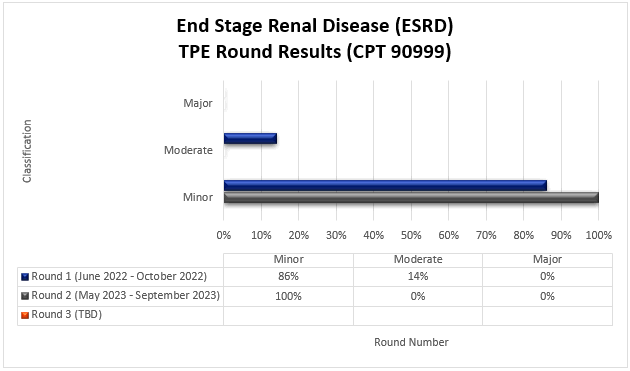Select the blue Moderate bar
Viewport: 630px width, 371px height.
point(250,139)
